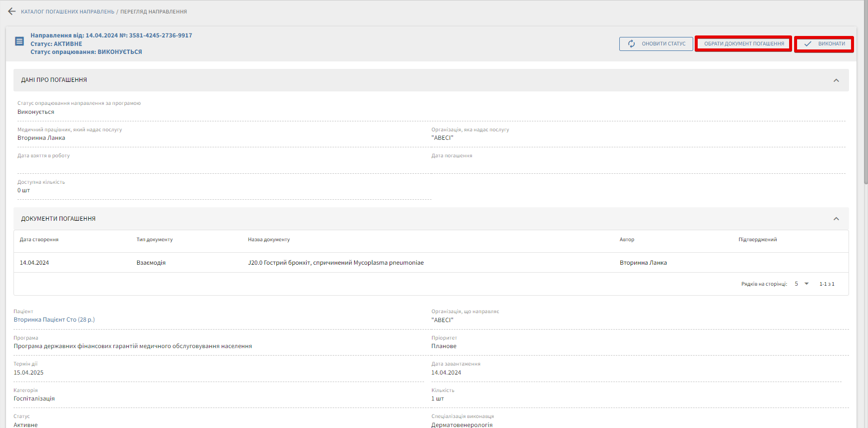Open patient link Вторинка Пацієнт Сто
The width and height of the screenshot is (868, 428).
point(54,320)
